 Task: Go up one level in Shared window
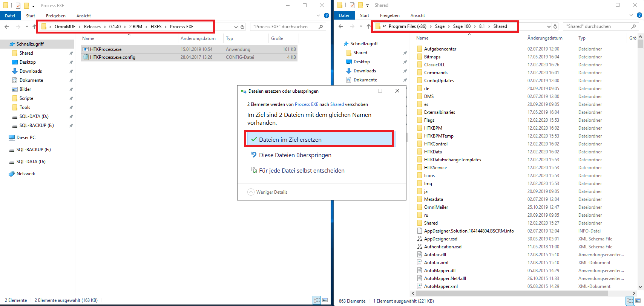[369, 26]
